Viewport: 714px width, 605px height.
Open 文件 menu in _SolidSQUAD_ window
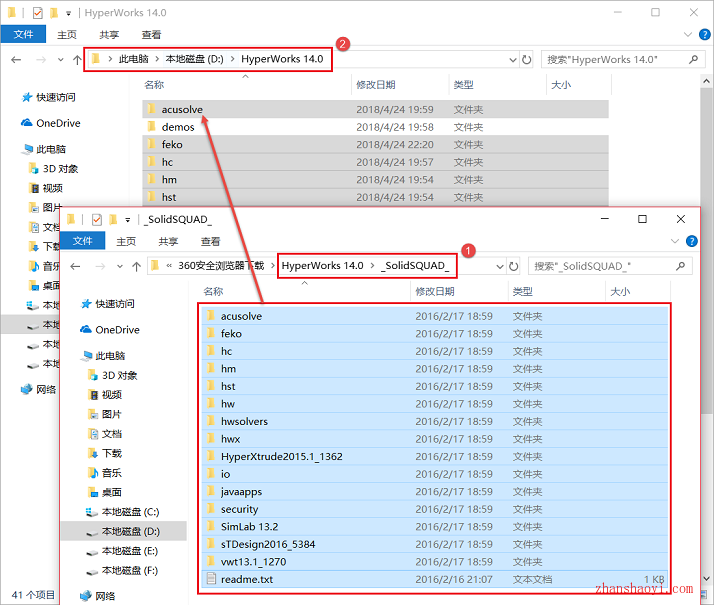[x=82, y=241]
